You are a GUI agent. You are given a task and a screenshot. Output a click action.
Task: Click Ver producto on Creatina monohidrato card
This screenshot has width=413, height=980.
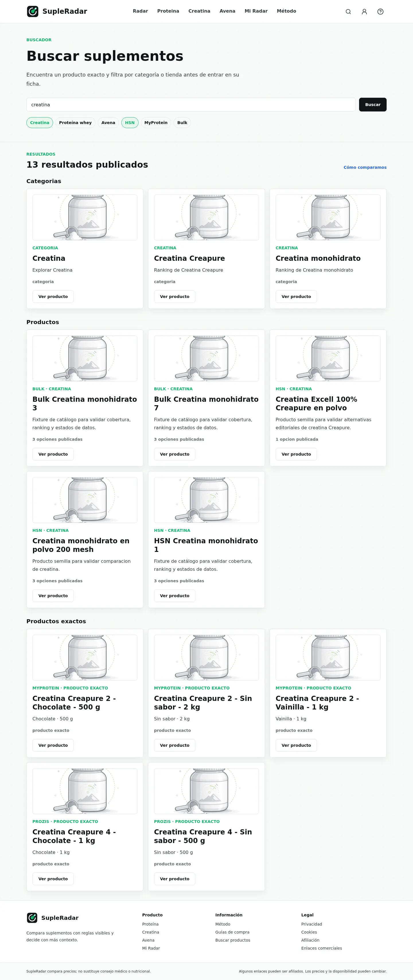(x=296, y=296)
